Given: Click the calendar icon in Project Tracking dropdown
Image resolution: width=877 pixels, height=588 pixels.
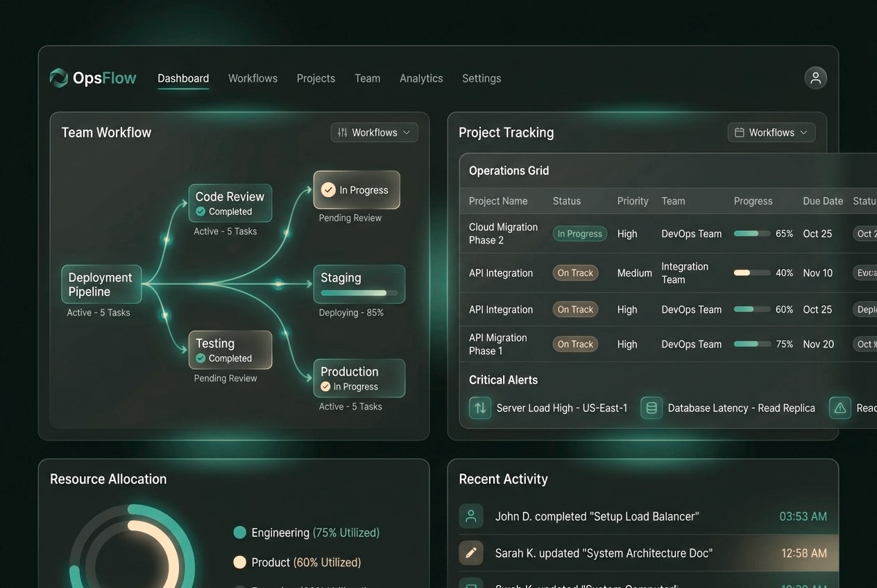Looking at the screenshot, I should [x=740, y=132].
